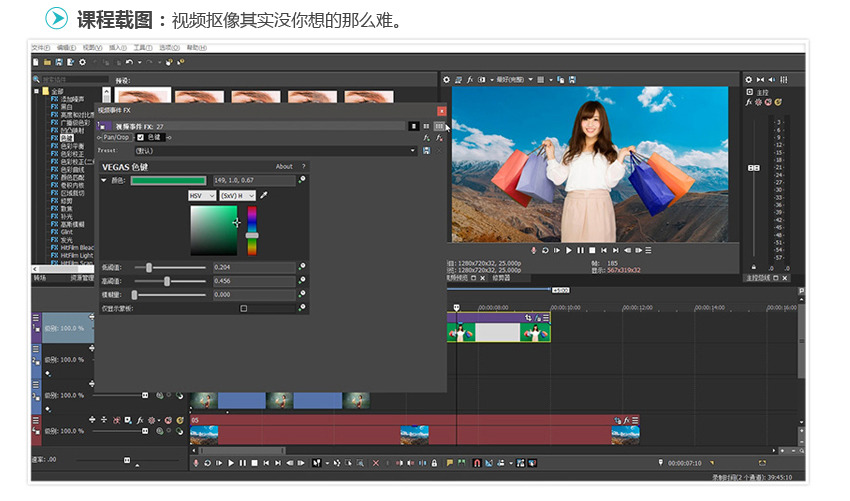Click the Save Preset disk icon

pyautogui.click(x=427, y=151)
